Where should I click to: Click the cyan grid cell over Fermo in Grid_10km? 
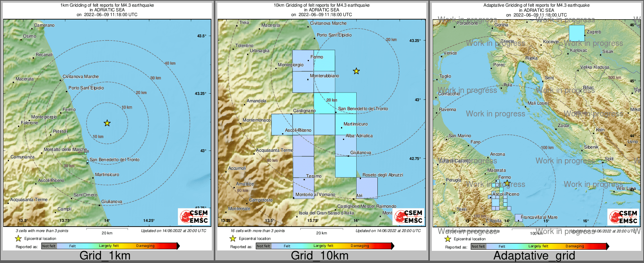[x=324, y=60]
